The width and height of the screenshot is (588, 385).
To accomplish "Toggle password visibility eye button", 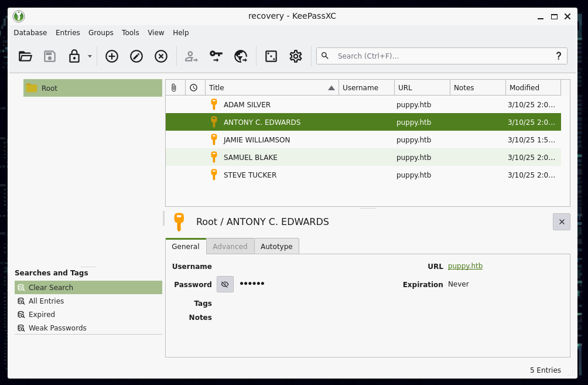I will coord(225,284).
